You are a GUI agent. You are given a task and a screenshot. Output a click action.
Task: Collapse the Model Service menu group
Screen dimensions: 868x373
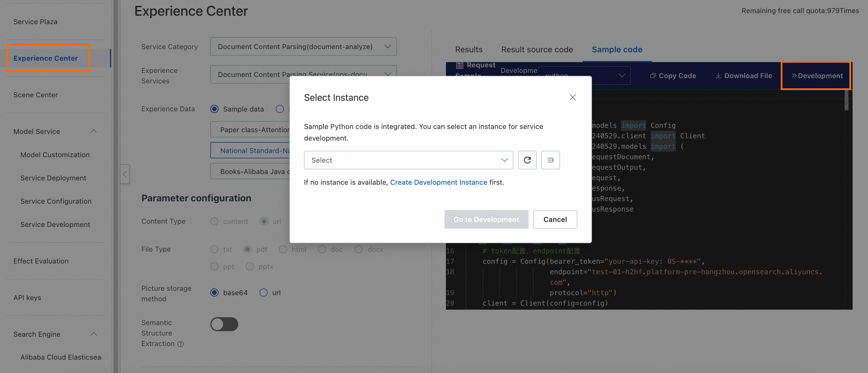(94, 131)
